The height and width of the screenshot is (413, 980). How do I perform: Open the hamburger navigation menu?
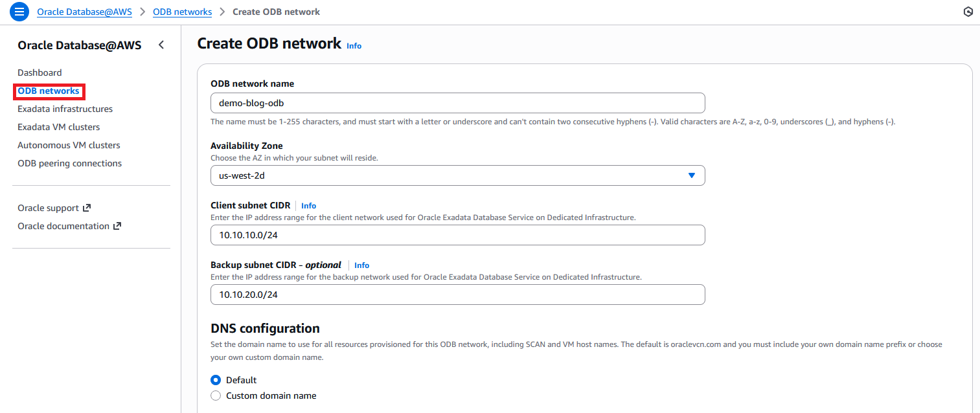(x=19, y=12)
